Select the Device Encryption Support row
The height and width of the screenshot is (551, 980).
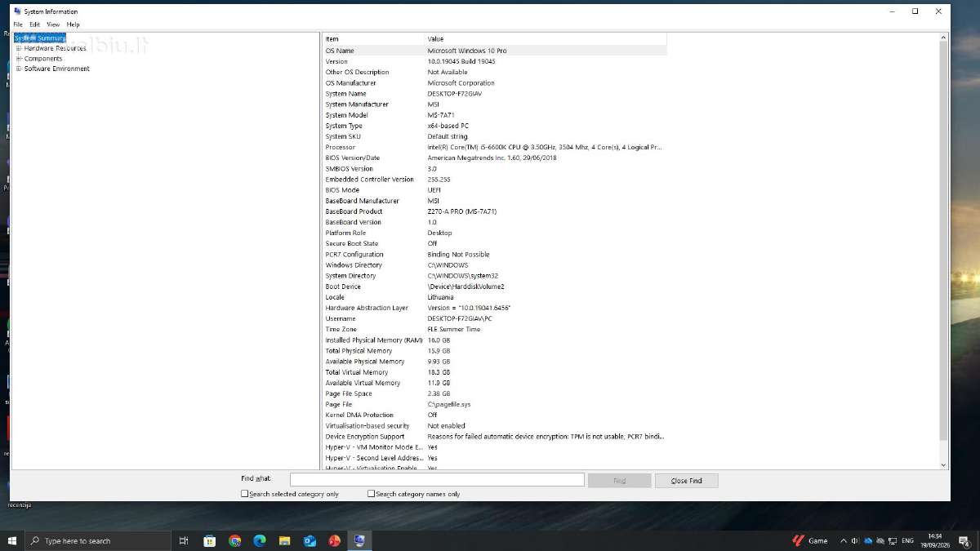click(x=495, y=437)
